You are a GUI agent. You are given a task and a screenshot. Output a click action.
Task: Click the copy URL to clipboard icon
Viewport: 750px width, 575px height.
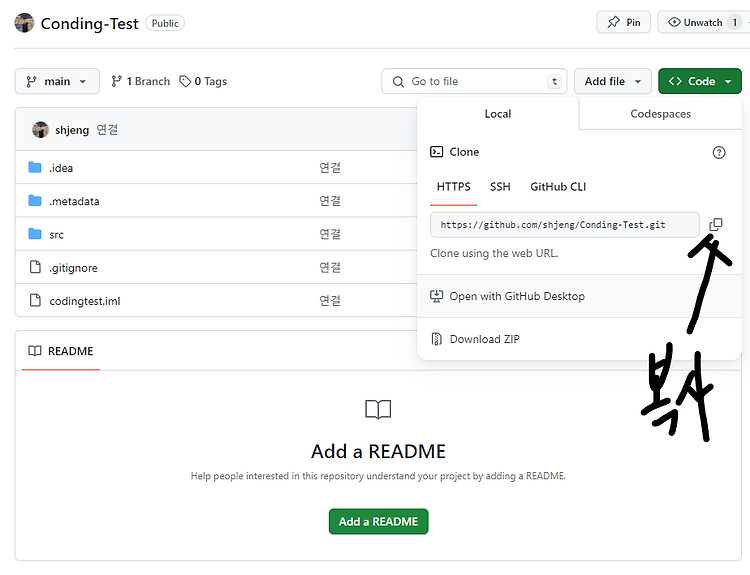(716, 224)
